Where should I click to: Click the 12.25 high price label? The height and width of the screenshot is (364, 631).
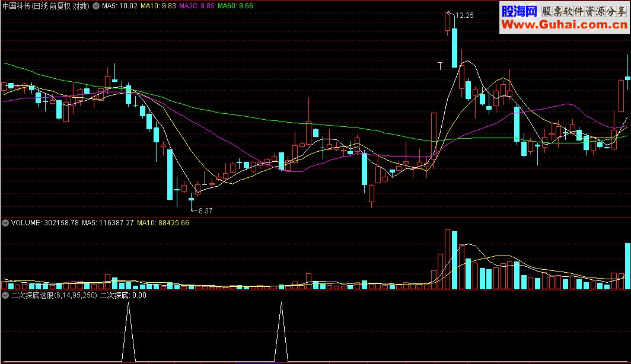pos(464,15)
